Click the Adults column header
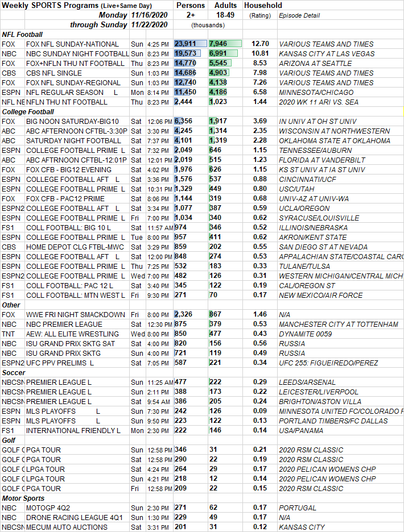The height and width of the screenshot is (532, 404). click(225, 6)
